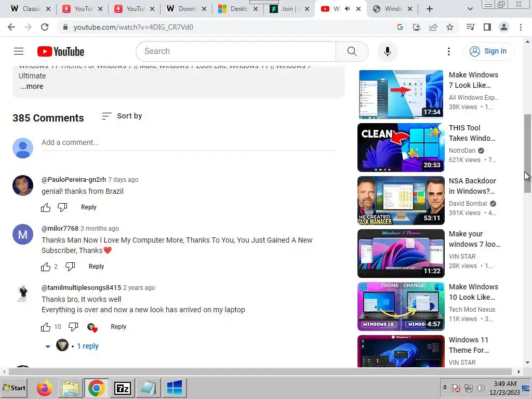The height and width of the screenshot is (399, 532).
Task: Open the file explorer taskbar icon
Action: point(71,388)
